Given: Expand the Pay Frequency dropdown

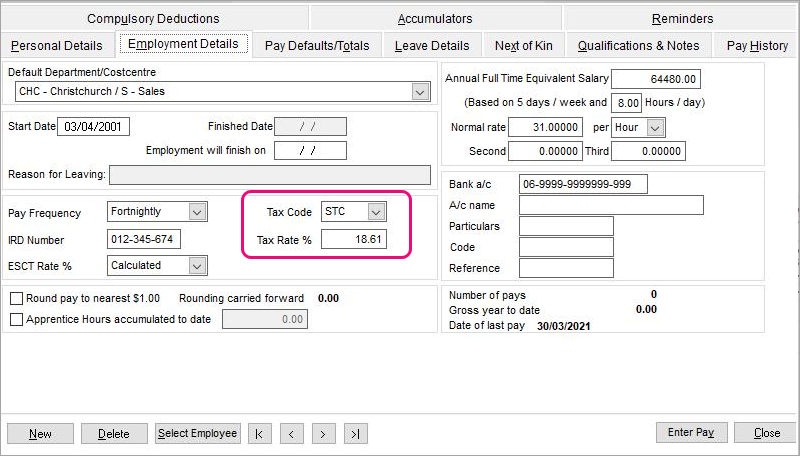Looking at the screenshot, I should click(x=197, y=212).
